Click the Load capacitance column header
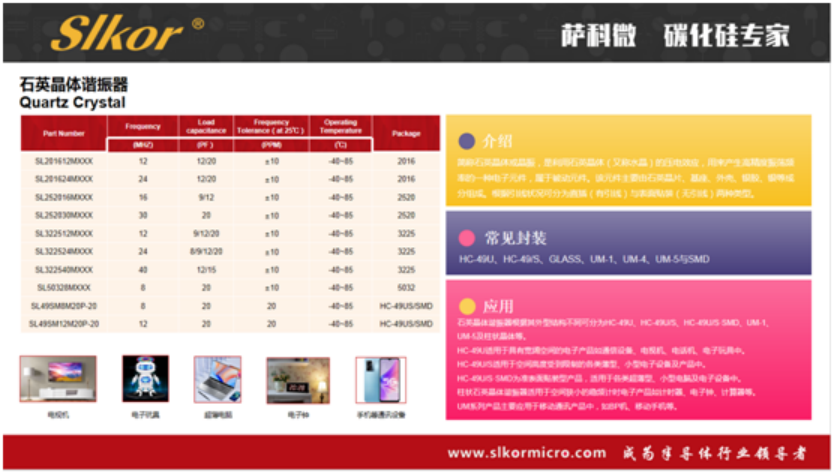Viewport: 834px width, 474px height. (206, 126)
